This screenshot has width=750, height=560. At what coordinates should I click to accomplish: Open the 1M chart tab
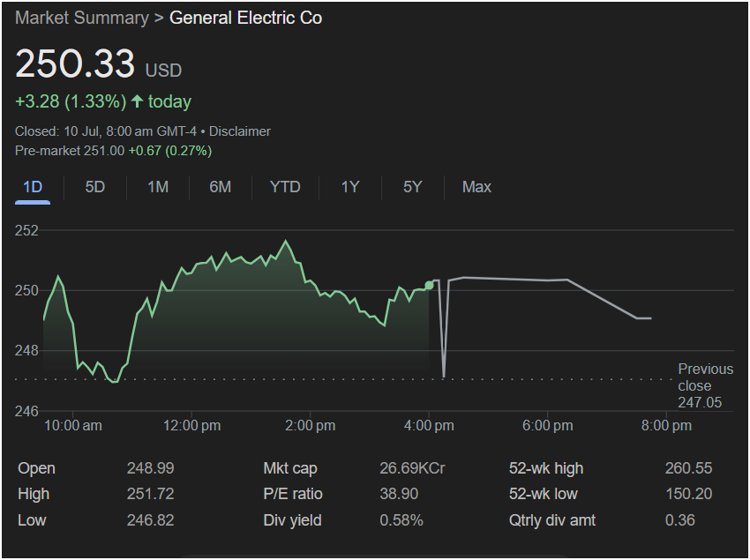(158, 186)
